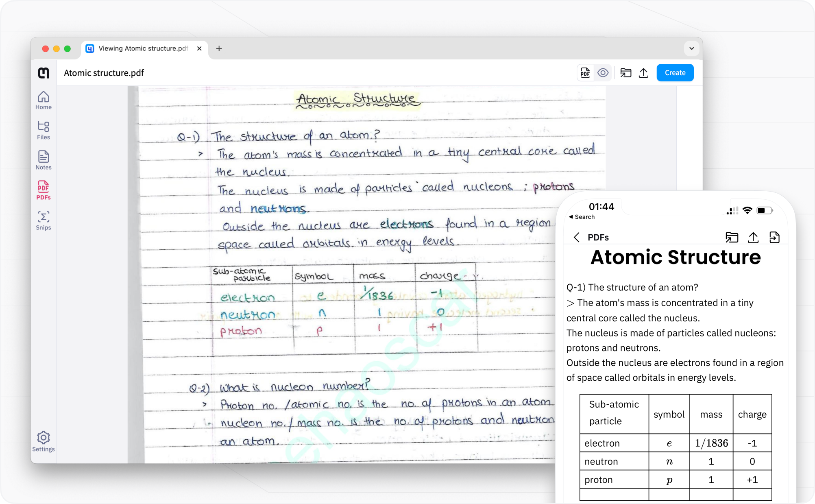
Task: Click the desktop upload/share arrow icon
Action: click(x=643, y=73)
